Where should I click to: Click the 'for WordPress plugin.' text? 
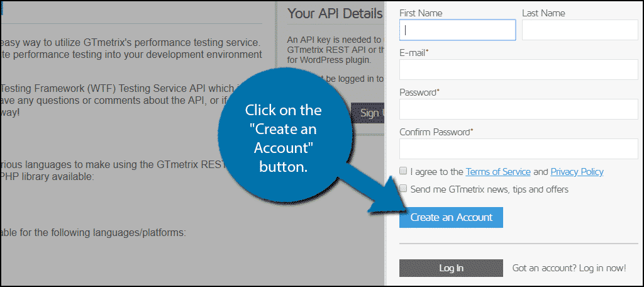coord(330,60)
